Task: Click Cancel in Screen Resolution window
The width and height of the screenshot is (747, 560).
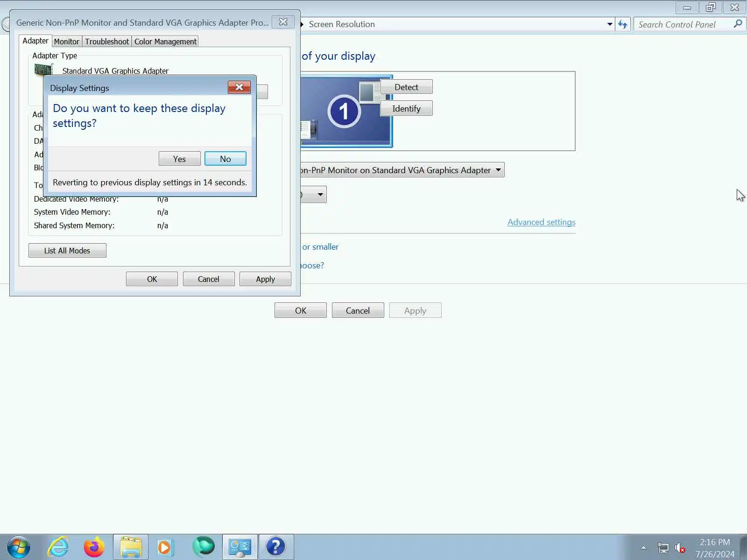Action: click(x=358, y=310)
